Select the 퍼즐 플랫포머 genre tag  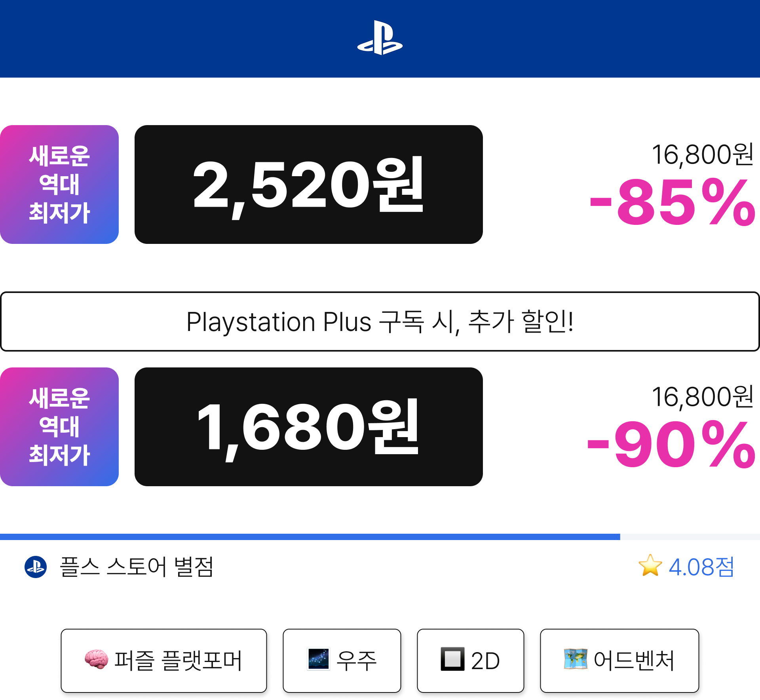[x=164, y=660]
